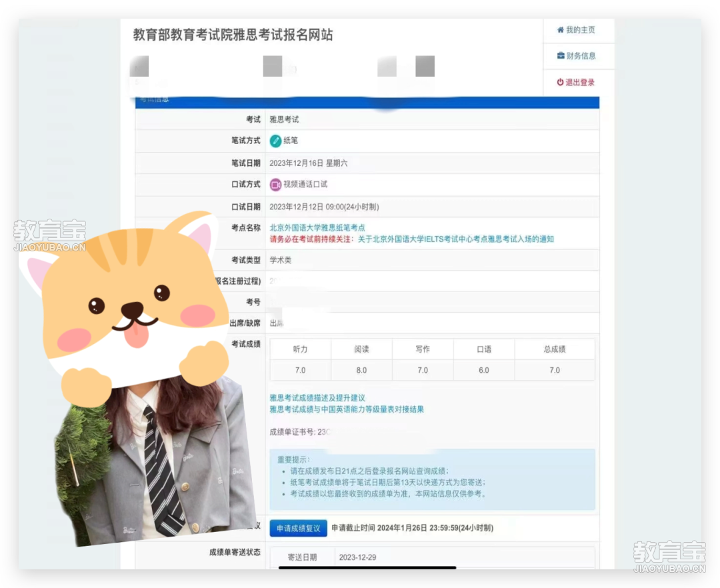The width and height of the screenshot is (720, 588).
Task: Click the written test date 2023年12月16日 星期六
Action: click(309, 163)
